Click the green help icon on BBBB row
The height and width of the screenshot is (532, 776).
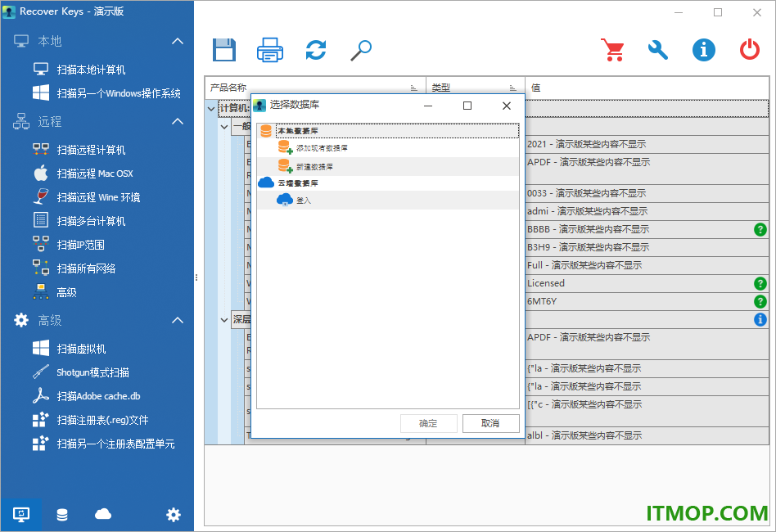pyautogui.click(x=760, y=229)
